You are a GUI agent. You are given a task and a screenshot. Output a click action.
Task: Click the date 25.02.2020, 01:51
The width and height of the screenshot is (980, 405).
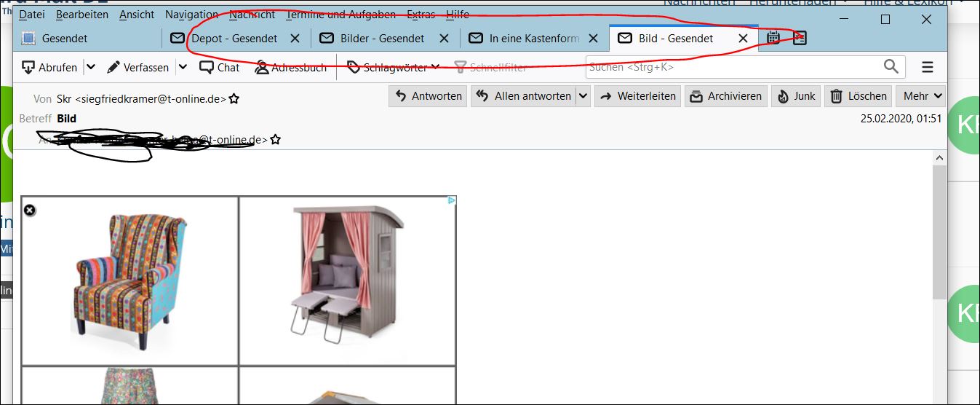901,118
